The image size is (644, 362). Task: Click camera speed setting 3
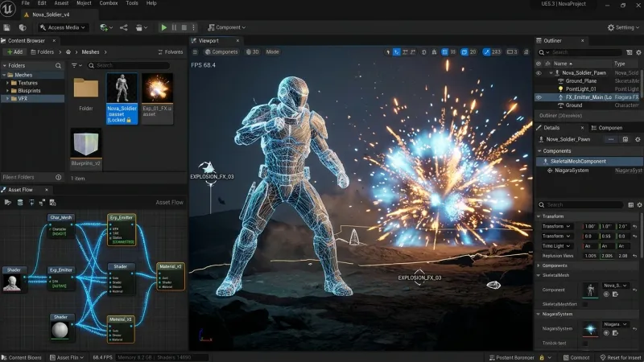512,52
